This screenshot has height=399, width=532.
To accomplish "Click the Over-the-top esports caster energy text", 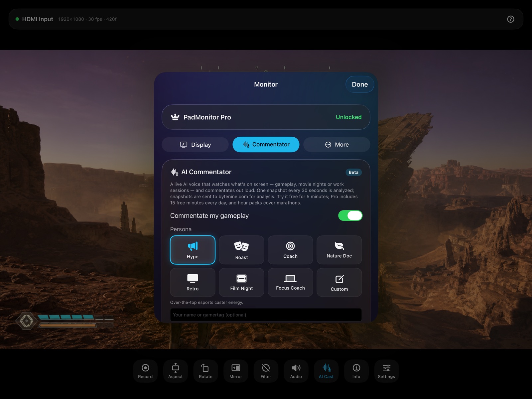I will pos(206,302).
